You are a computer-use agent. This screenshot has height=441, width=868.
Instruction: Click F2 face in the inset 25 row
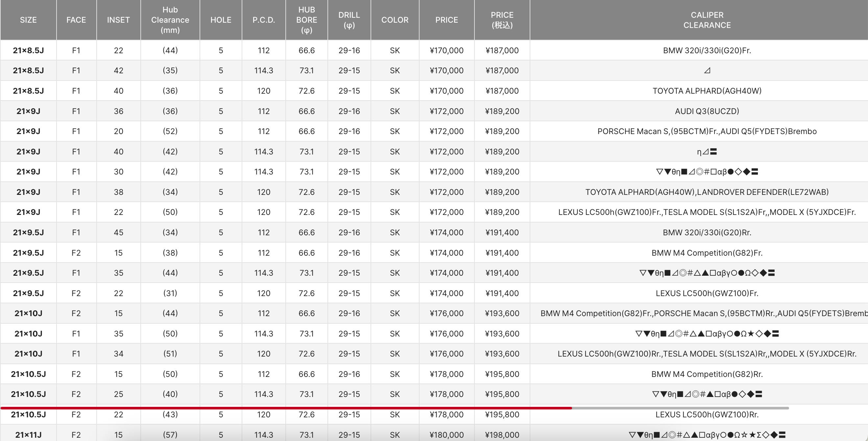(76, 394)
